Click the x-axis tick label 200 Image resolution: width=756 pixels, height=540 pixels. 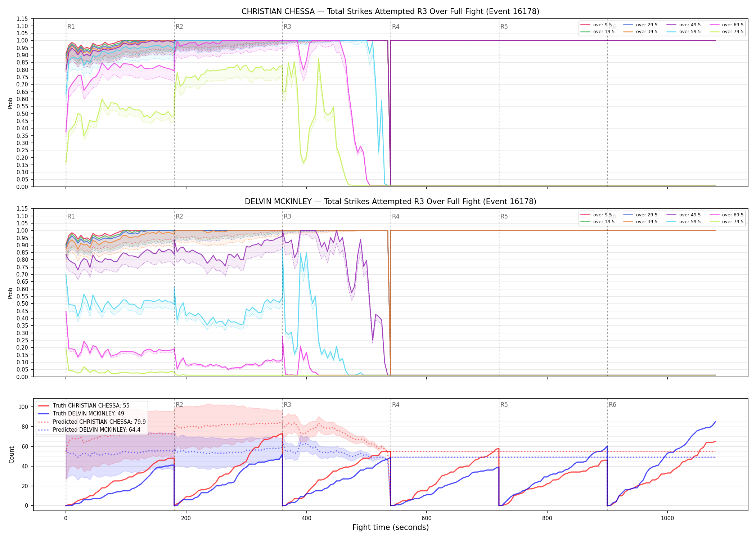click(186, 518)
